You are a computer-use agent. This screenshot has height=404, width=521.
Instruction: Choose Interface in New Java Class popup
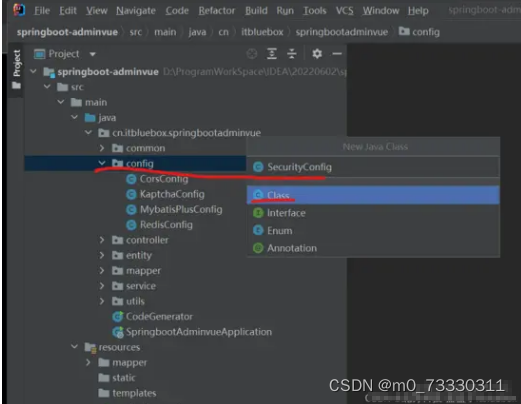pos(373,213)
